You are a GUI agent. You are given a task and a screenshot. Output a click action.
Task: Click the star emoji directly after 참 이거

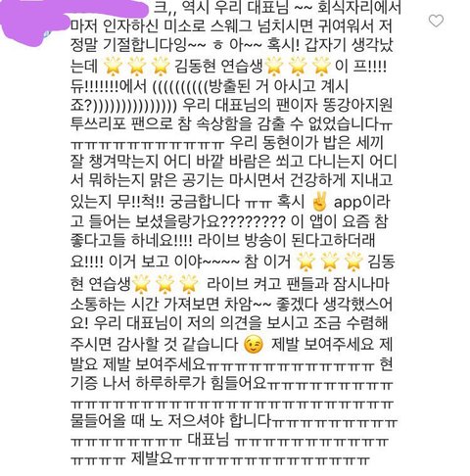tap(305, 262)
